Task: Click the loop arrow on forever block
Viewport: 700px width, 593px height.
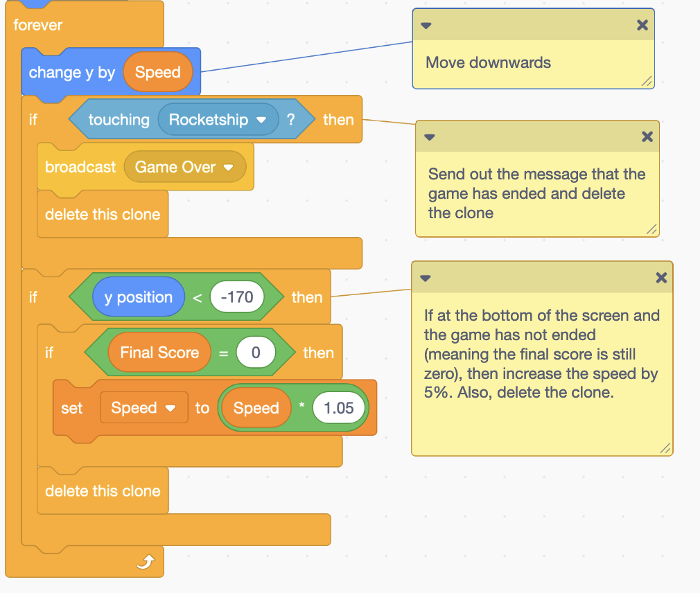Action: (144, 563)
